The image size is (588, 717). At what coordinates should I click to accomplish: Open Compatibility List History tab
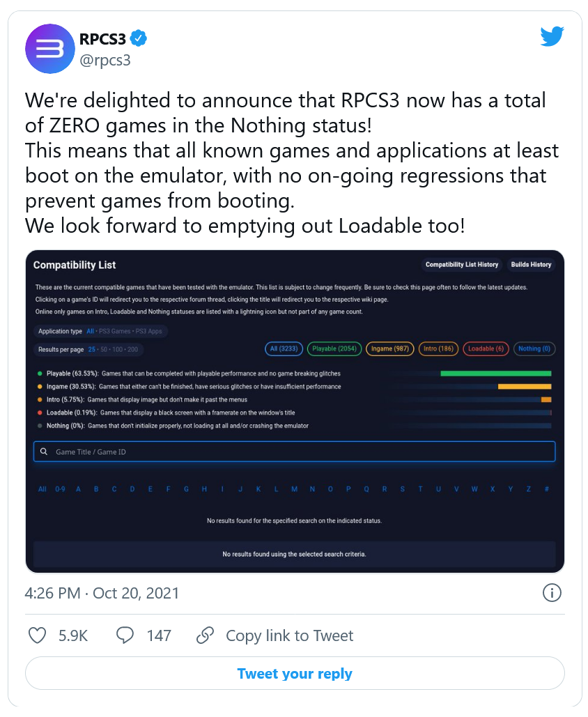point(462,265)
